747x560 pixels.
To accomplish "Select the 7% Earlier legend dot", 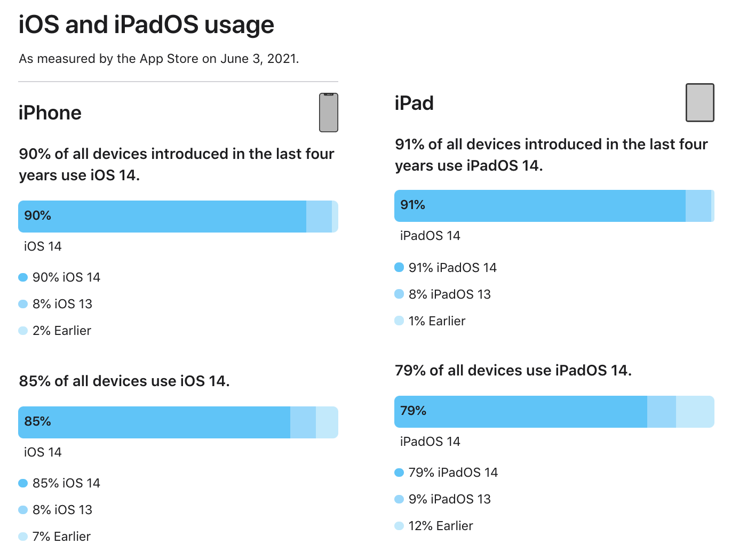I will 23,537.
